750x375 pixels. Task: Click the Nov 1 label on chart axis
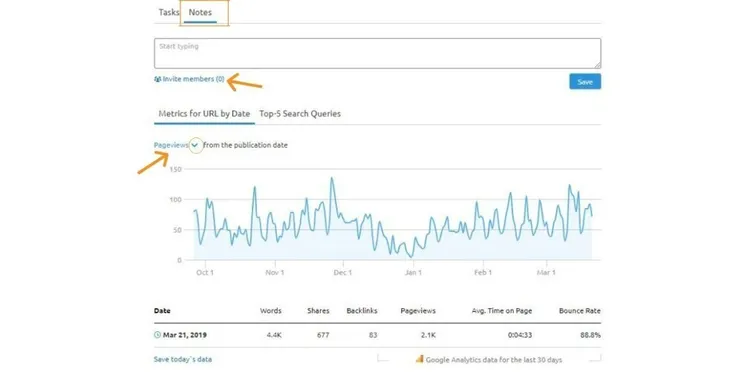tap(275, 273)
